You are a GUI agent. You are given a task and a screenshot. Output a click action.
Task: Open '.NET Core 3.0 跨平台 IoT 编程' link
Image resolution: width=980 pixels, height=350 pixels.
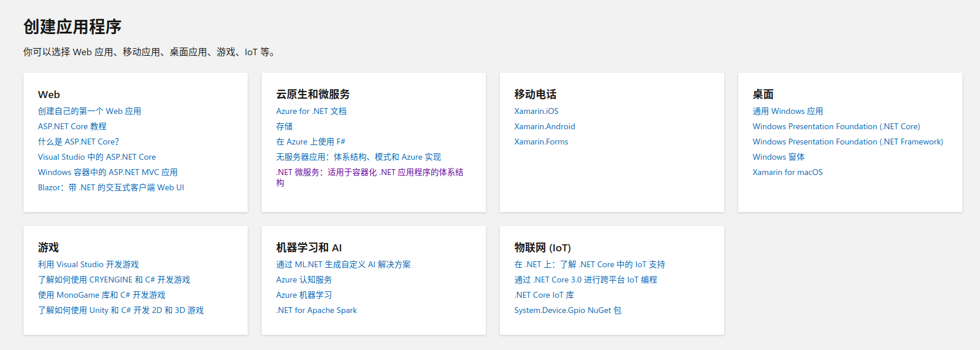point(586,280)
